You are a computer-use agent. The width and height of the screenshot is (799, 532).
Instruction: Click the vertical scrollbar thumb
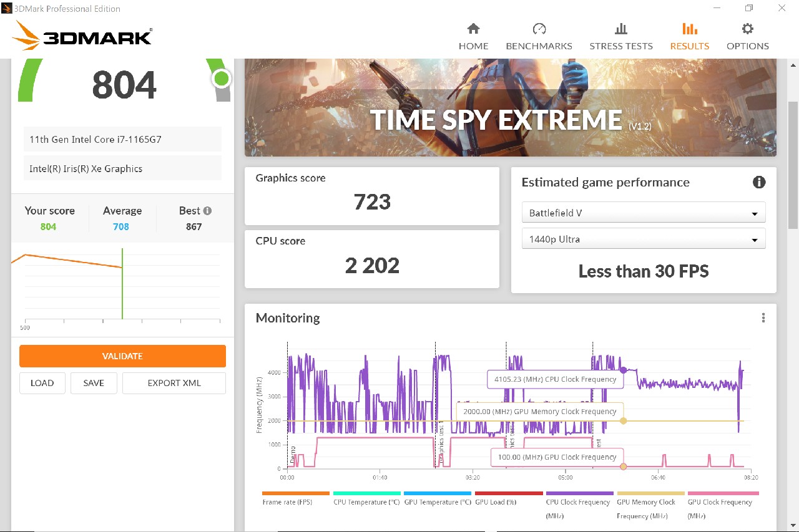point(793,165)
